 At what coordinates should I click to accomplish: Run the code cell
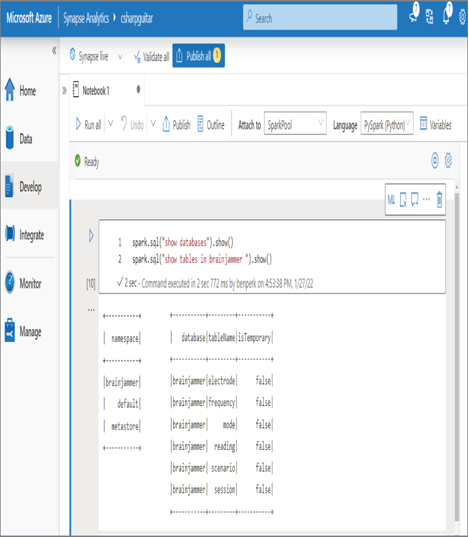coord(91,236)
